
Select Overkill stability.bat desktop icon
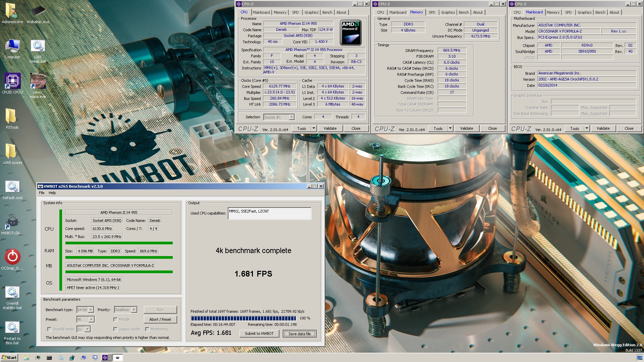(x=12, y=297)
